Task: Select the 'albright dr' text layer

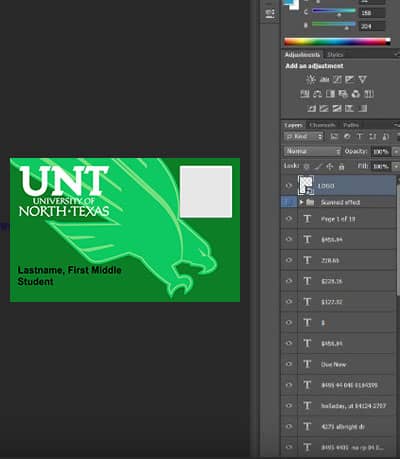Action: 347,426
